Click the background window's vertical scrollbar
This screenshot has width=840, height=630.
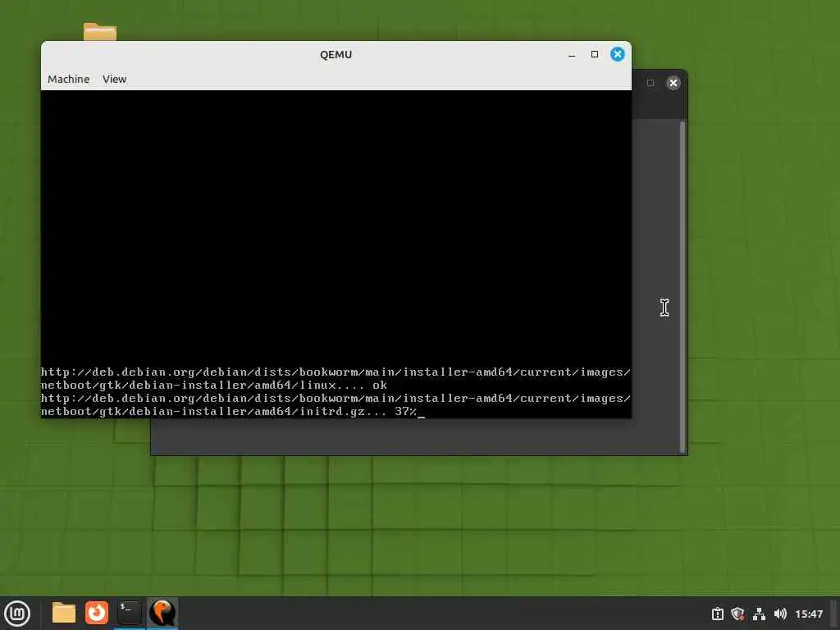tap(682, 286)
